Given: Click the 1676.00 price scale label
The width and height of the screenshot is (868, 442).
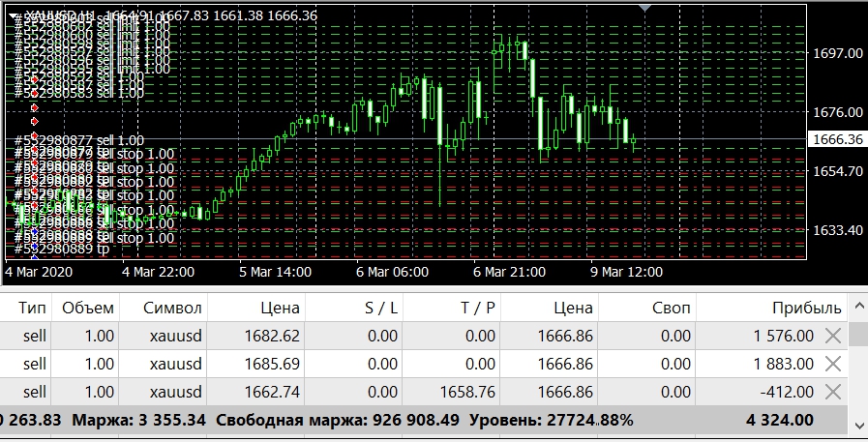Looking at the screenshot, I should [838, 112].
